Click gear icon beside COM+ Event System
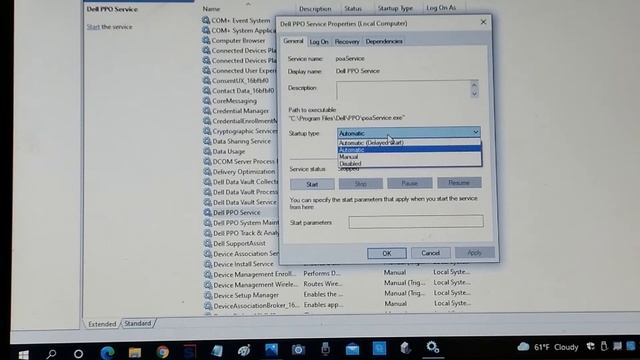The height and width of the screenshot is (360, 640). click(x=207, y=20)
